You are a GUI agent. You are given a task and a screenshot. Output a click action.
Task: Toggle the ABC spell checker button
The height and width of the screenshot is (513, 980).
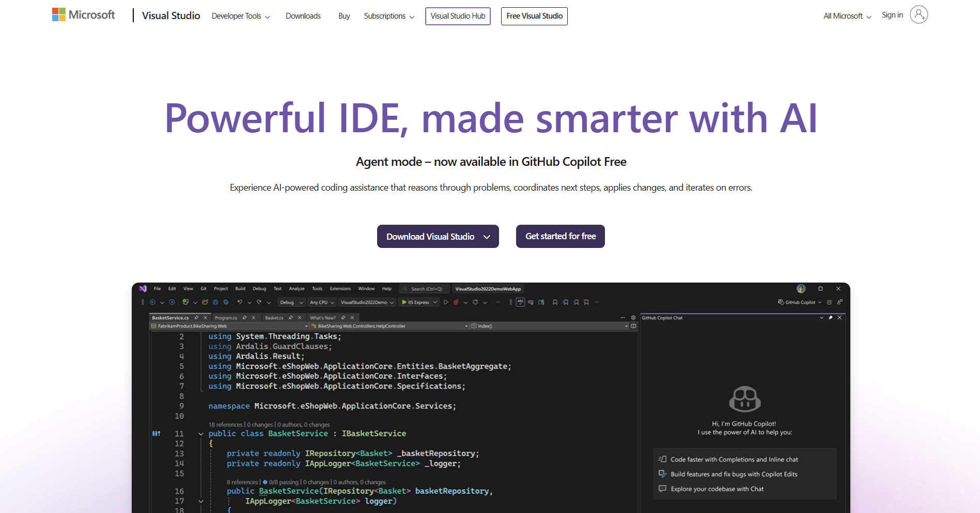point(520,302)
